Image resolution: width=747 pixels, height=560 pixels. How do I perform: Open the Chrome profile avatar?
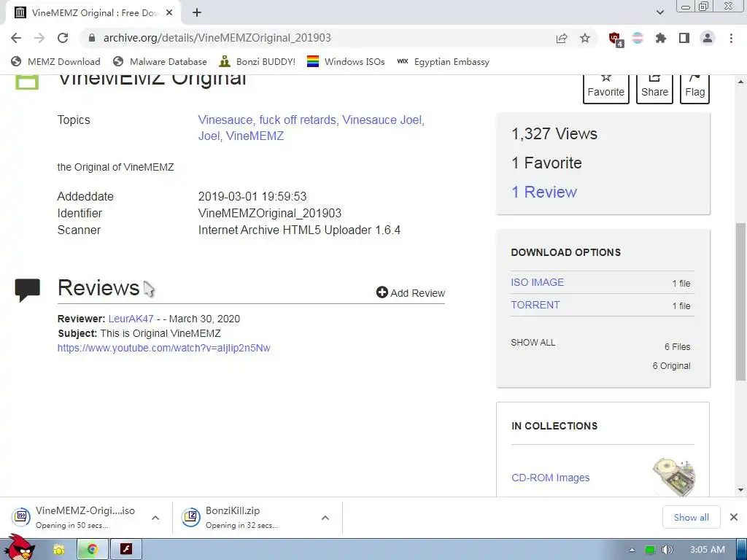pyautogui.click(x=708, y=38)
